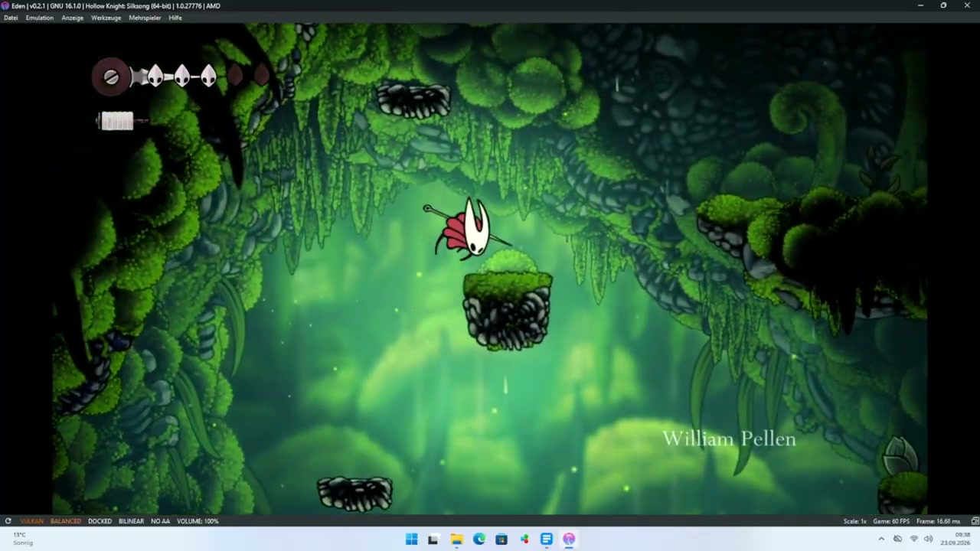The width and height of the screenshot is (980, 551).
Task: Open the Windows Start menu
Action: [411, 540]
